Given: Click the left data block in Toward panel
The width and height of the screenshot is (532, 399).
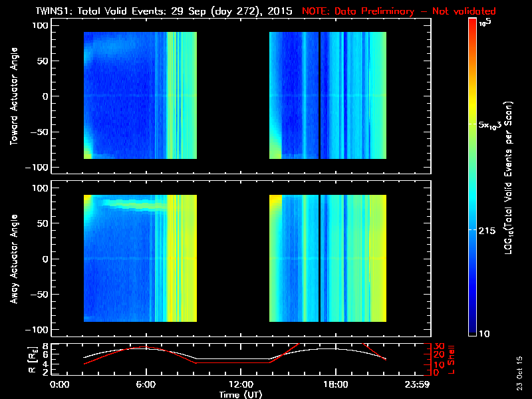Looking at the screenshot, I should click(x=140, y=96).
